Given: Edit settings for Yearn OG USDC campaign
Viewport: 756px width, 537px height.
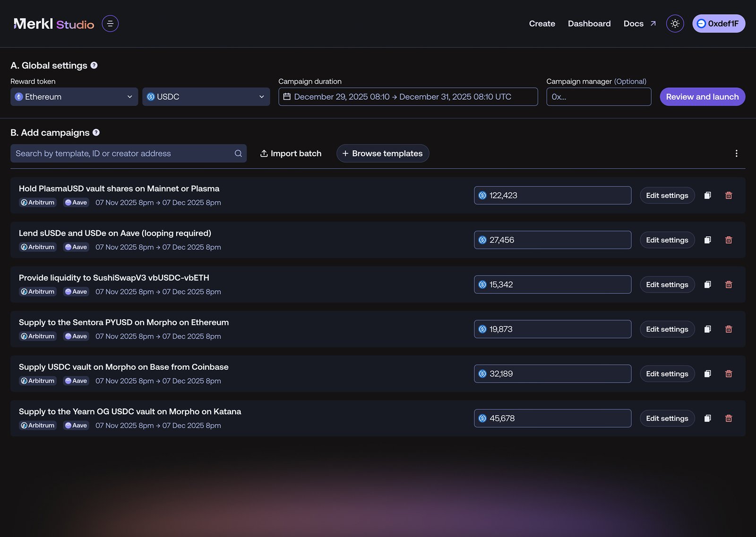Looking at the screenshot, I should point(667,418).
